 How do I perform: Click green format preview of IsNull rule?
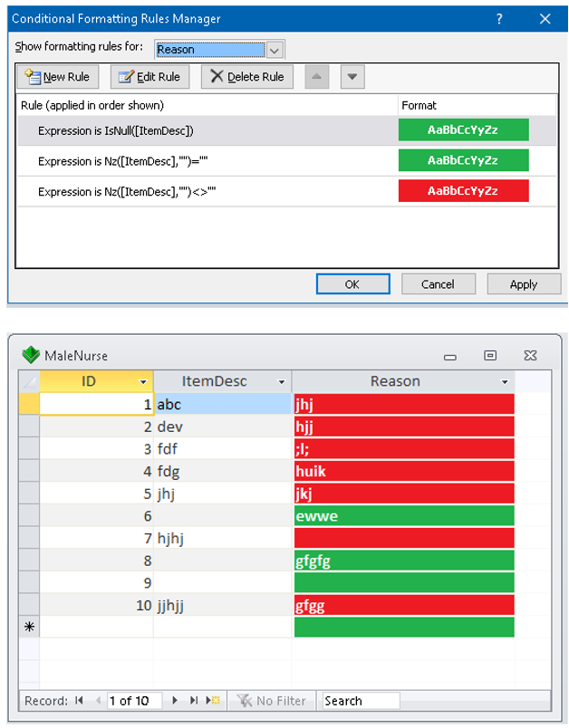464,130
